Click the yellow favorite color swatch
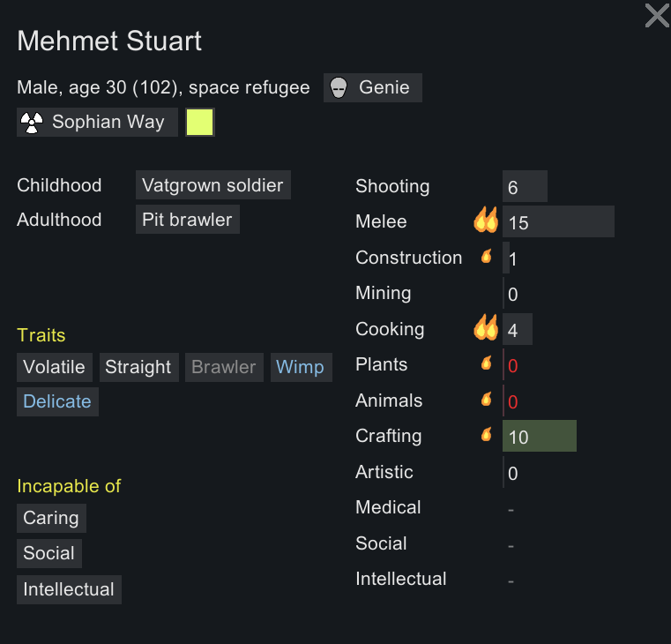 [x=200, y=123]
